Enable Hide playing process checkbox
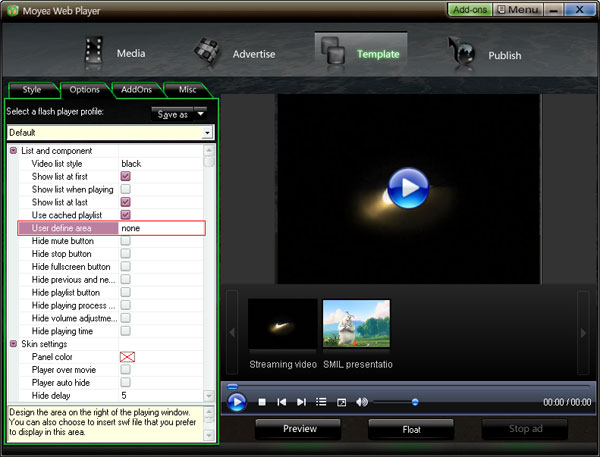 126,305
